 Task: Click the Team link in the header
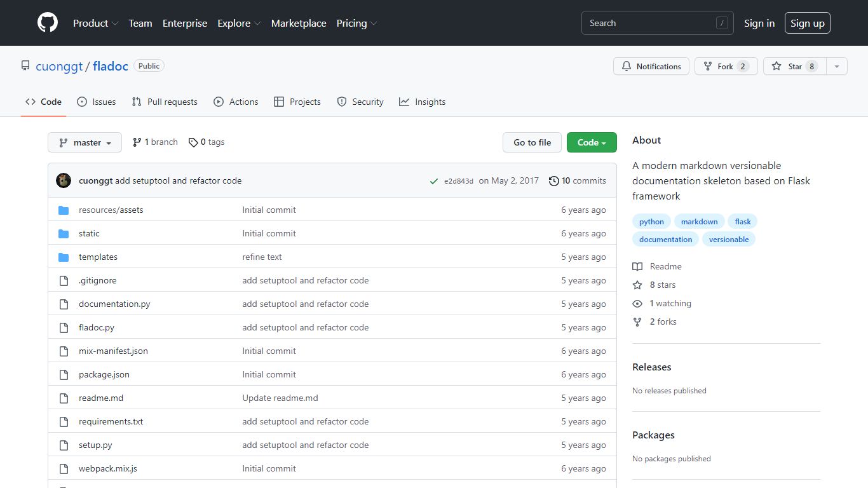click(x=140, y=23)
